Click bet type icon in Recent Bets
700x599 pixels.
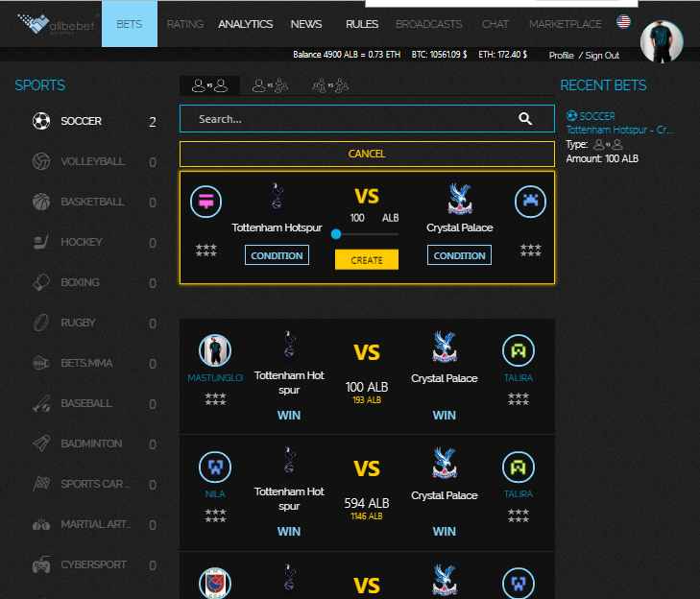click(x=608, y=145)
